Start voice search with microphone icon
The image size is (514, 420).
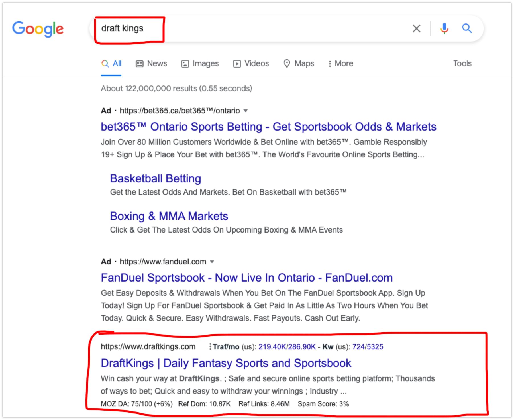[444, 28]
